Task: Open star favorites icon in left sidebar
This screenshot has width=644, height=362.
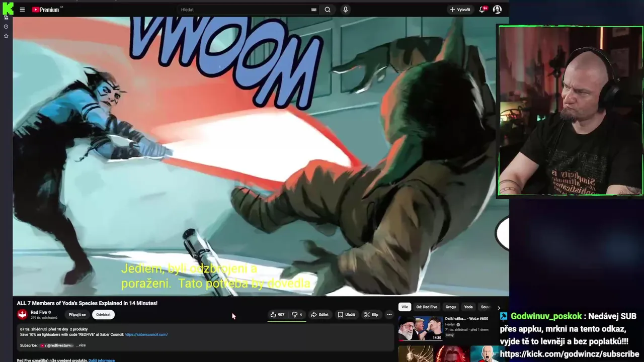Action: 6,36
